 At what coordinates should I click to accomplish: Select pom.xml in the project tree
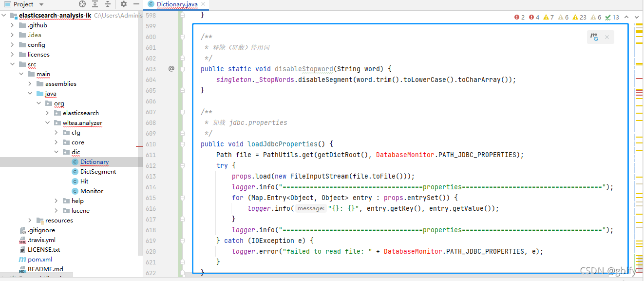pos(40,260)
